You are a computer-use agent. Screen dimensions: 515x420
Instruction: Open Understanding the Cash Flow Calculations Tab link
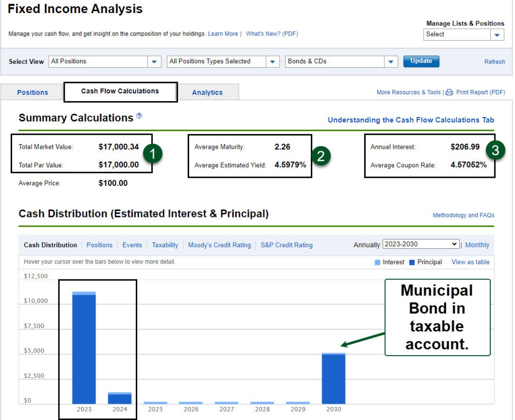point(411,120)
